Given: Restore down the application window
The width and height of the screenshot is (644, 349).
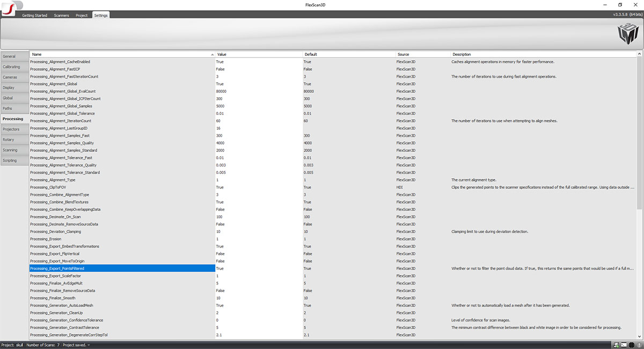Looking at the screenshot, I should tap(620, 4).
